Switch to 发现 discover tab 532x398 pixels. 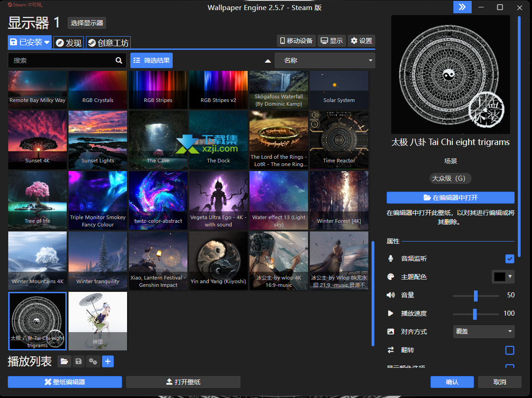coord(69,43)
